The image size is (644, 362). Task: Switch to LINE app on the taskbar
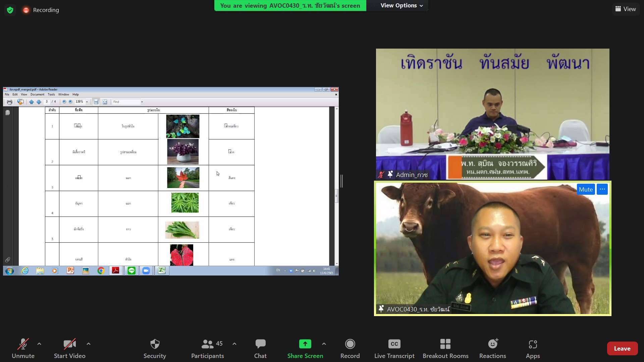[131, 270]
